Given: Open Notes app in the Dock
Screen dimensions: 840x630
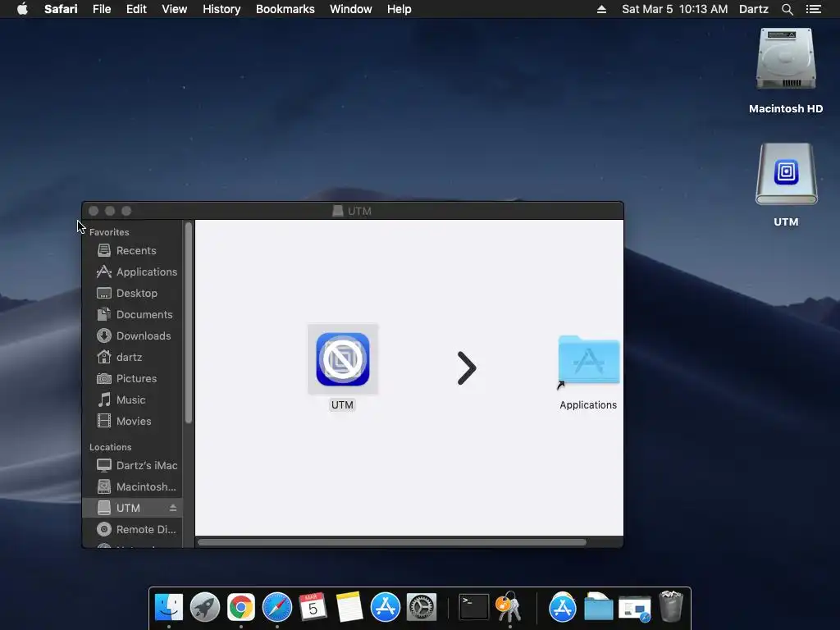Looking at the screenshot, I should pyautogui.click(x=349, y=607).
